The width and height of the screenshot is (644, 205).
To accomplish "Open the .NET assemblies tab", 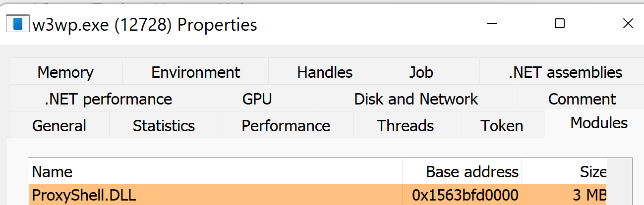I will point(565,72).
